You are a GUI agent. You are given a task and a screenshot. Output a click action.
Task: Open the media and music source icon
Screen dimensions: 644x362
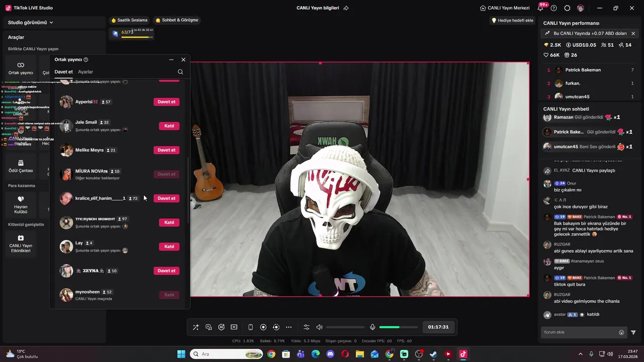coord(209,327)
